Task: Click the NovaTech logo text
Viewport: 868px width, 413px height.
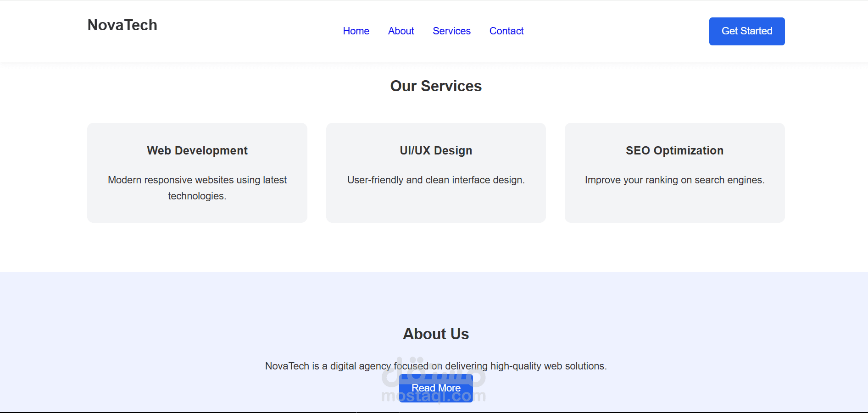Action: click(122, 25)
